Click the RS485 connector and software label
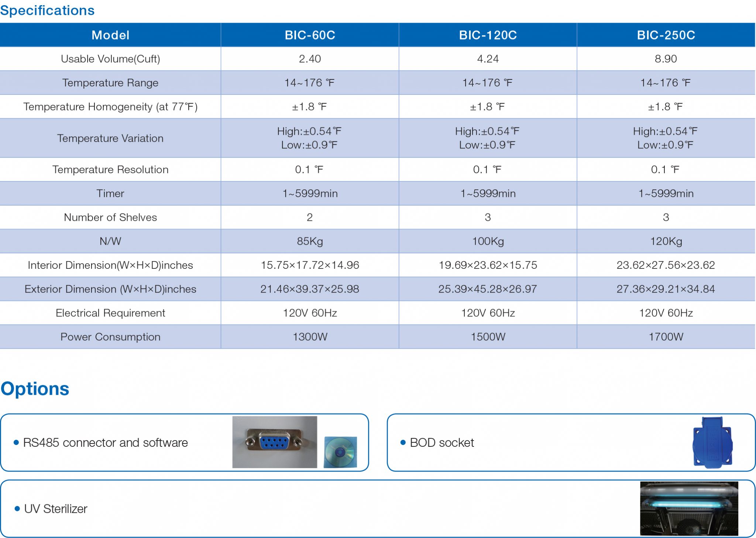Screen dimensions: 756x538 click(x=106, y=442)
